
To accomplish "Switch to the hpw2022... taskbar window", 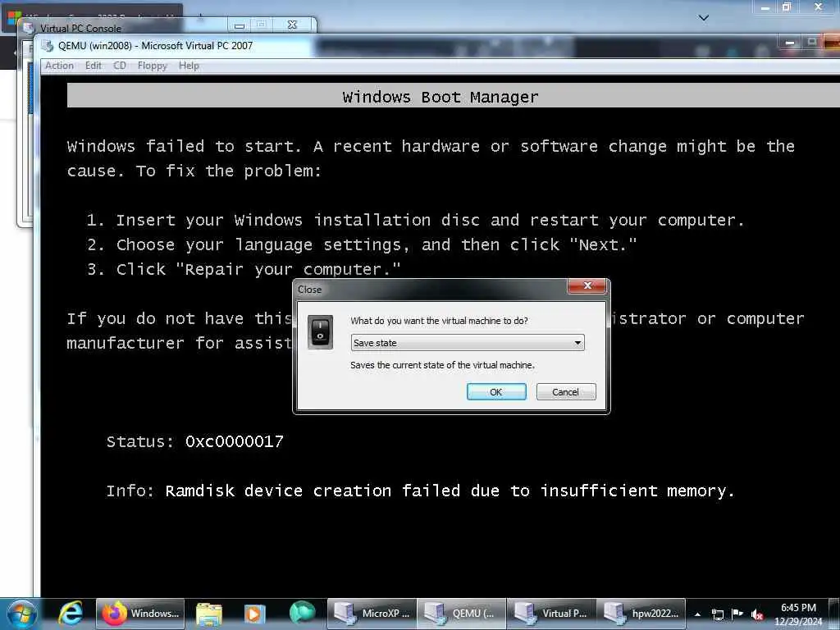I will click(641, 614).
